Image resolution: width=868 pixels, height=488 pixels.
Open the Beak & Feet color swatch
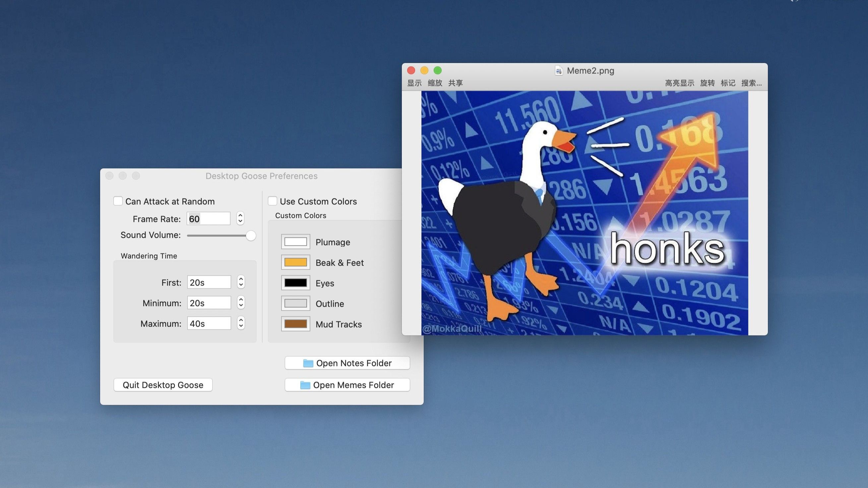[295, 262]
